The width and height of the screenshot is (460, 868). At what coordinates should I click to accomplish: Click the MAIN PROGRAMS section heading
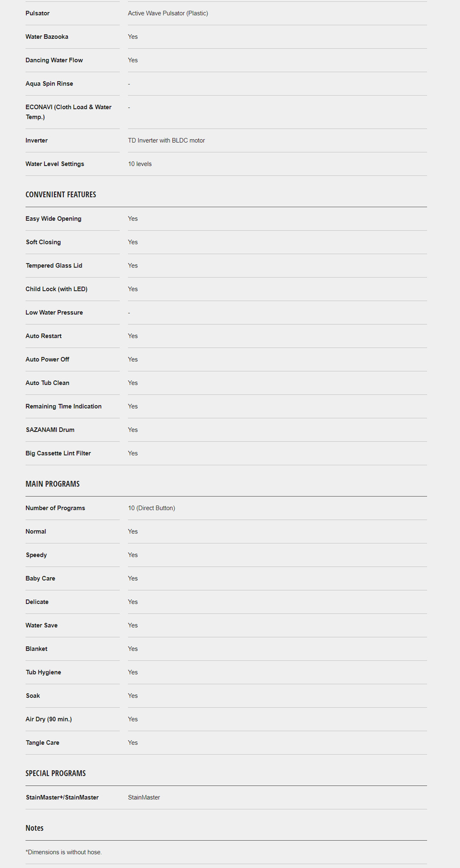pyautogui.click(x=52, y=484)
